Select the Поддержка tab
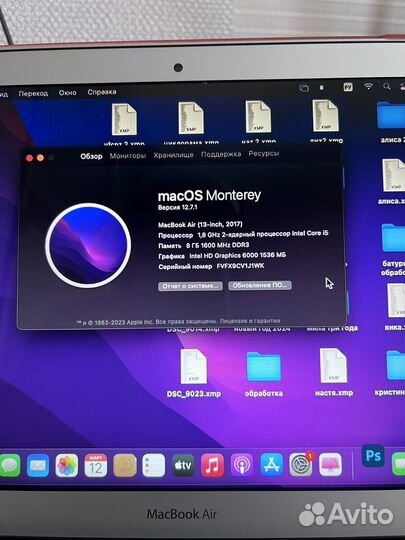This screenshot has width=405, height=540. tap(221, 154)
